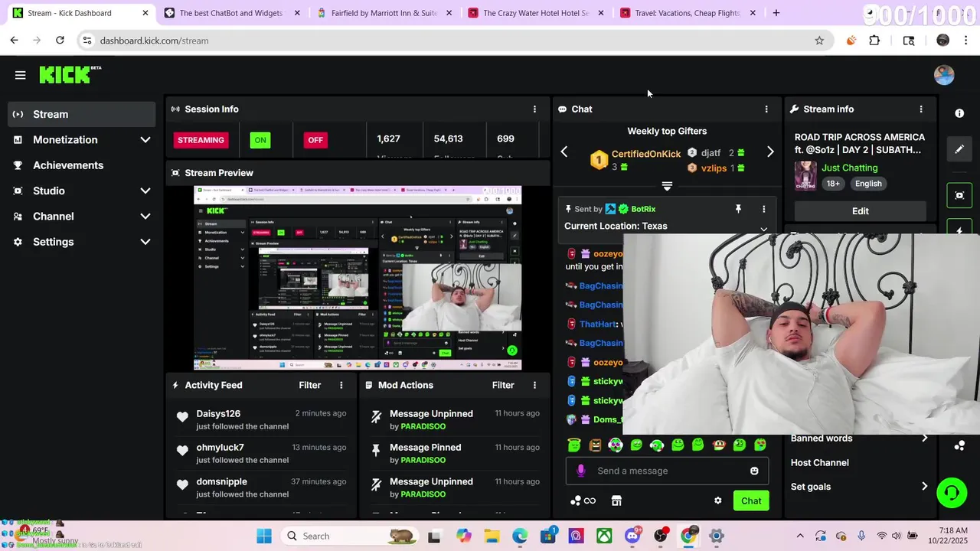
Task: Open Mod Actions Filter
Action: coord(503,385)
